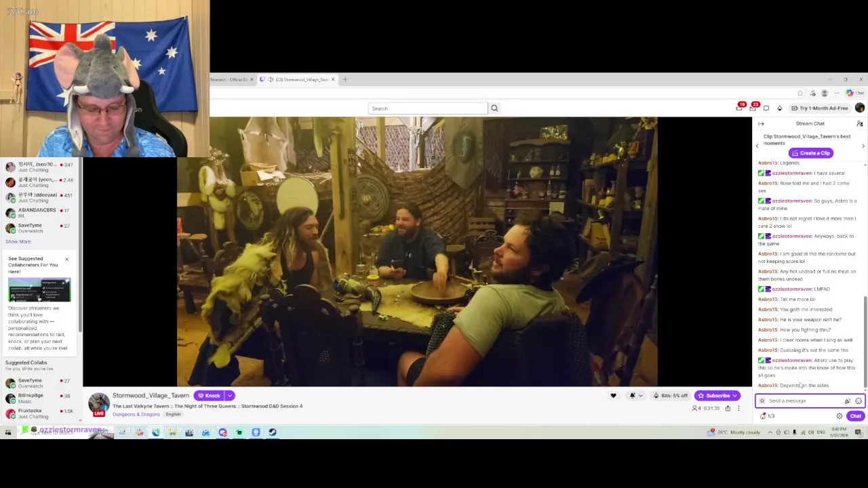Click viewer count showing 4

696,408
